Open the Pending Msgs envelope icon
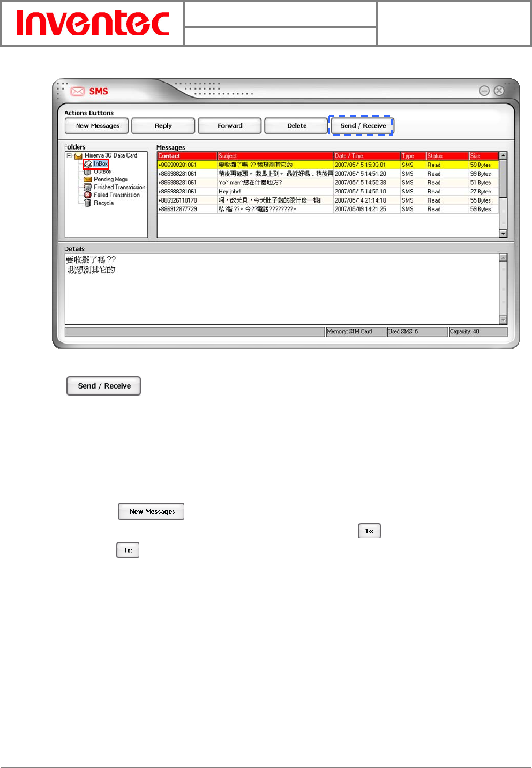The width and height of the screenshot is (532, 768). (x=88, y=180)
